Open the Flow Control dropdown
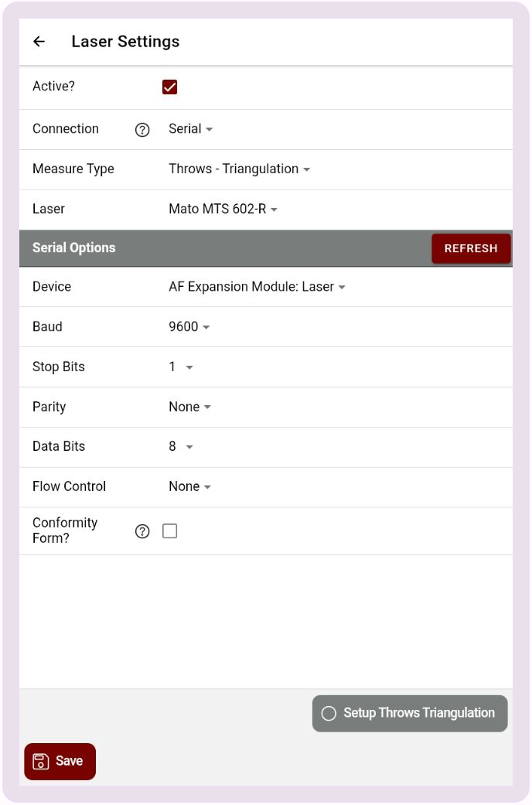This screenshot has width=532, height=805. pyautogui.click(x=189, y=486)
